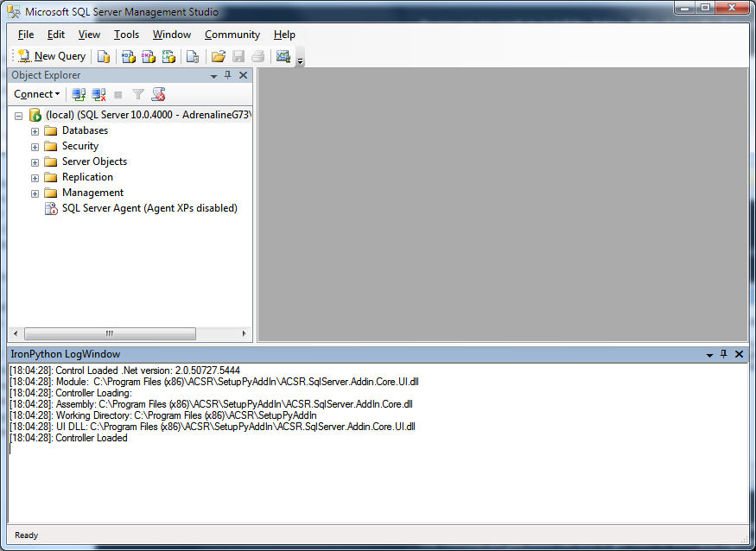756x551 pixels.
Task: Toggle auto-hide pin on Object Explorer
Action: click(x=228, y=75)
